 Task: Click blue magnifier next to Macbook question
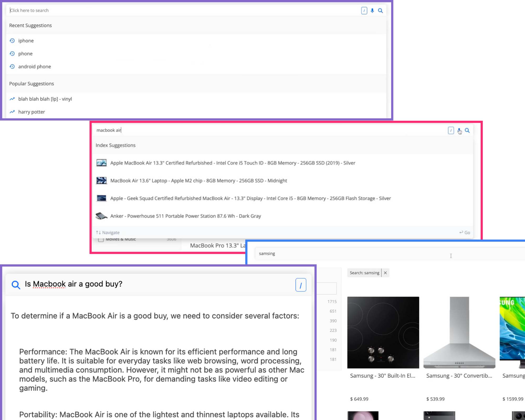point(16,285)
